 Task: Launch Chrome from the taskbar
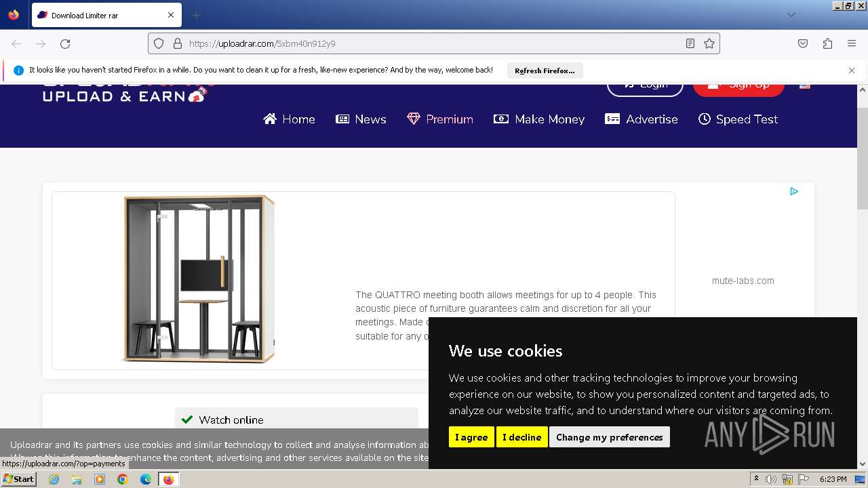tap(123, 479)
